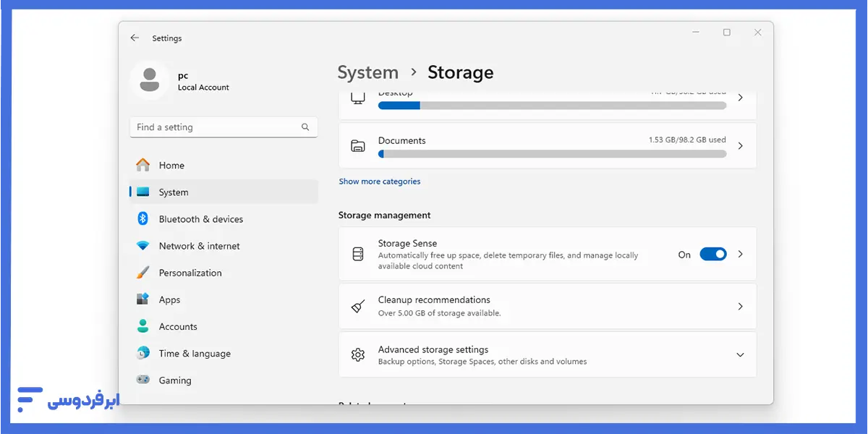868x434 pixels.
Task: Click the Advanced storage settings gear icon
Action: pyautogui.click(x=357, y=355)
